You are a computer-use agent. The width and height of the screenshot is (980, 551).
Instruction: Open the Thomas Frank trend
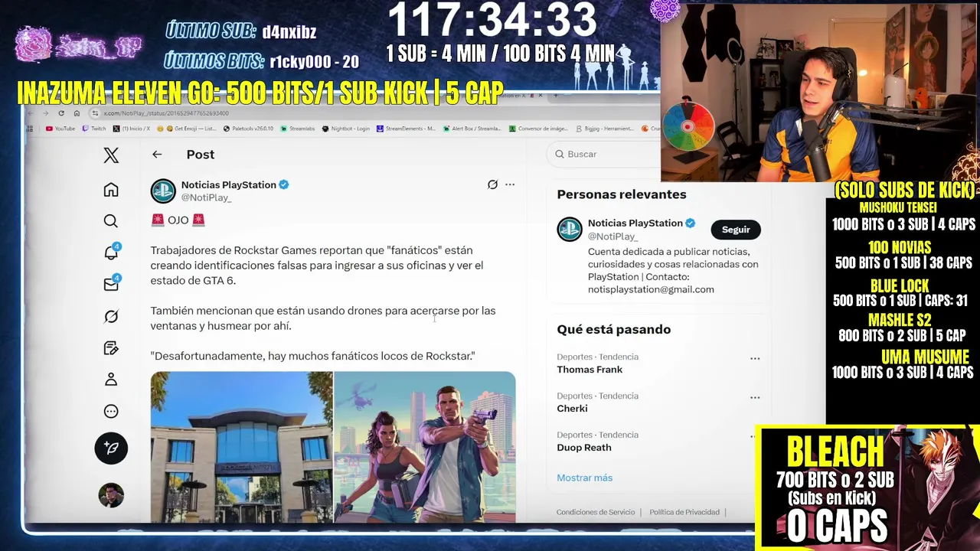point(590,370)
